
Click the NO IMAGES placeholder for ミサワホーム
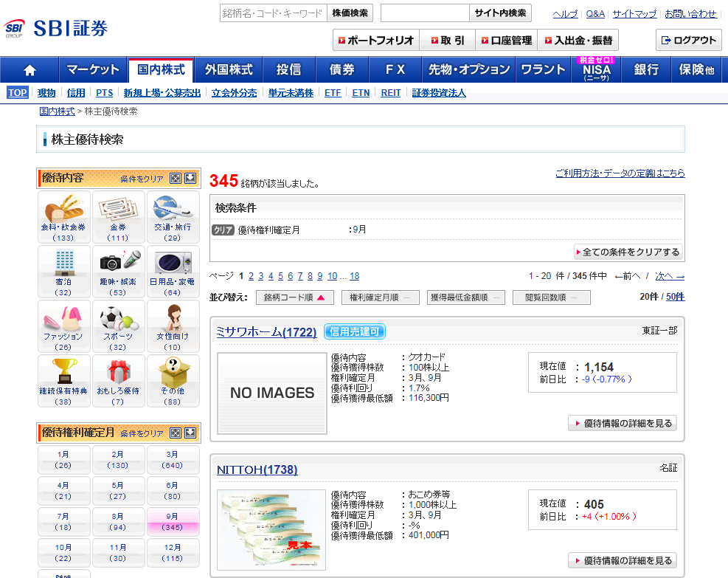pos(272,393)
